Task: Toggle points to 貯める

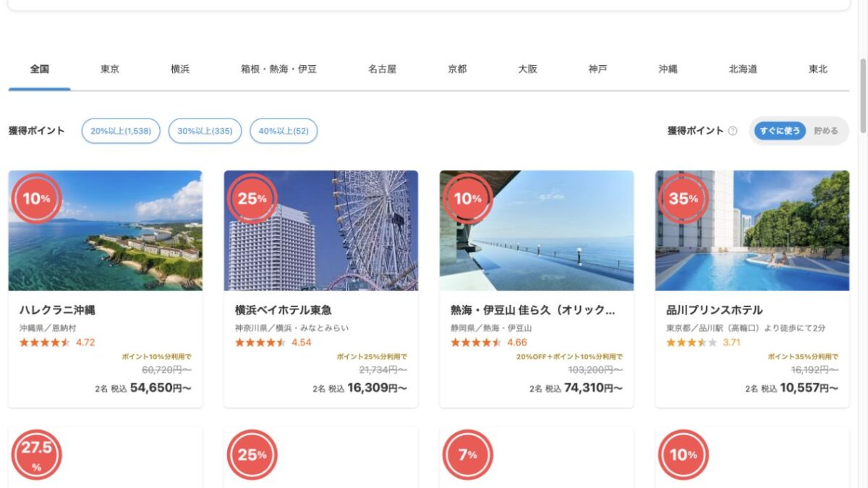Action: [x=825, y=131]
